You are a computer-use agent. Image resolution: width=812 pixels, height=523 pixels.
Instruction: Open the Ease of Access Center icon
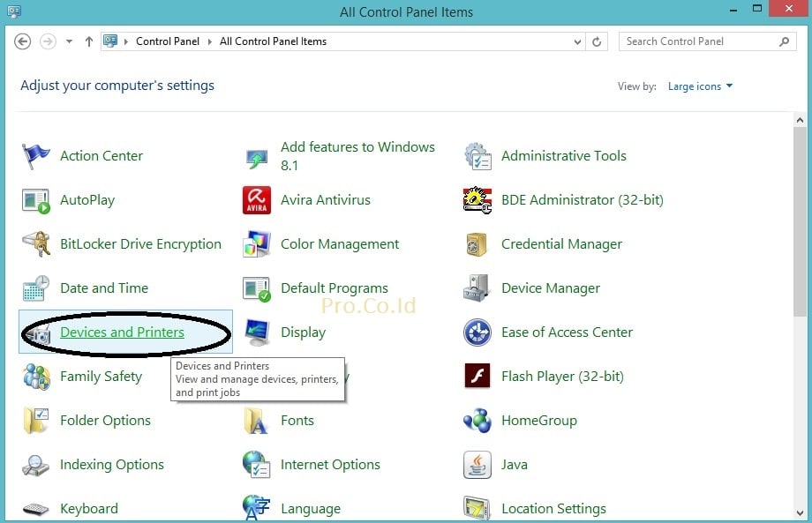[x=477, y=332]
